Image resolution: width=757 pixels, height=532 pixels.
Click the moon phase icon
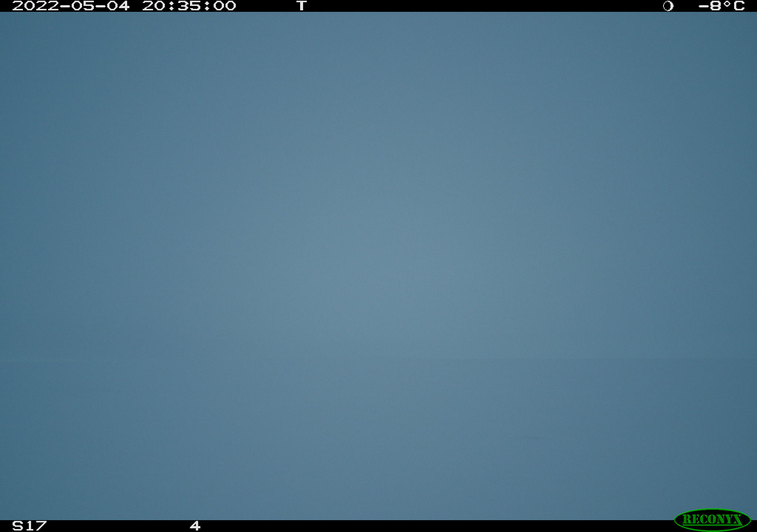coord(668,6)
